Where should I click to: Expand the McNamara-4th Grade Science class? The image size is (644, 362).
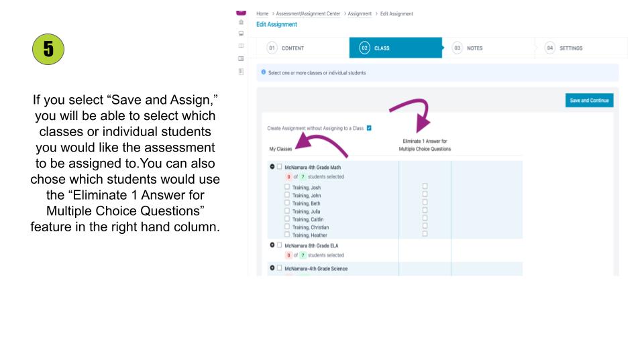[x=272, y=268]
